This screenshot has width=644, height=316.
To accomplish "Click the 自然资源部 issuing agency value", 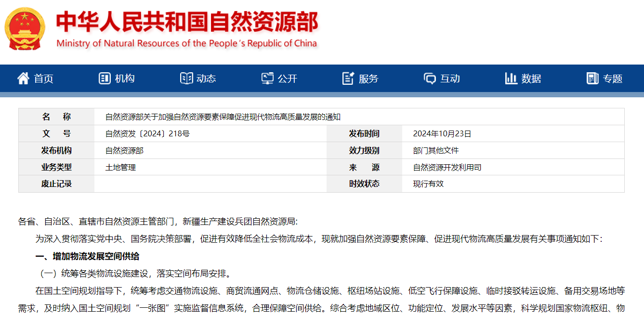I will point(124,151).
